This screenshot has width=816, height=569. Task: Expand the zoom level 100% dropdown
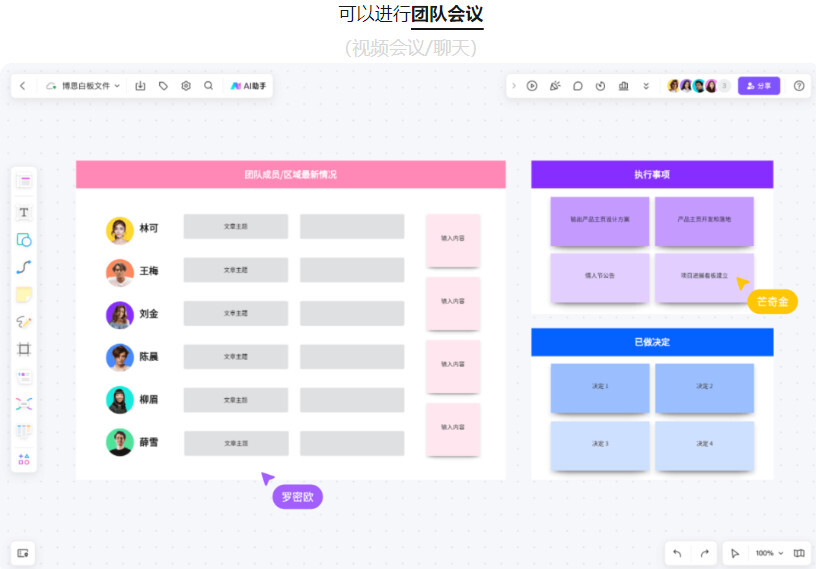click(769, 553)
